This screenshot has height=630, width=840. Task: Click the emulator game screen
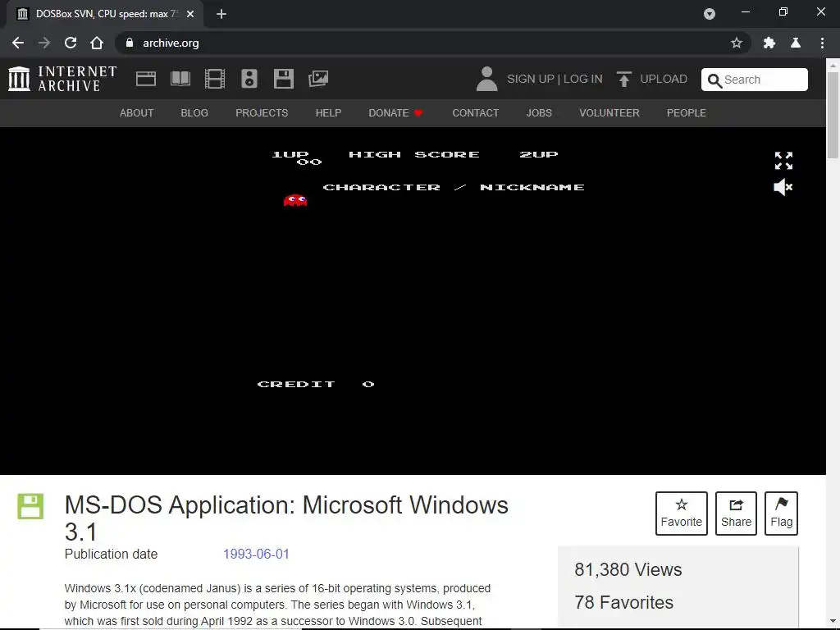click(413, 300)
